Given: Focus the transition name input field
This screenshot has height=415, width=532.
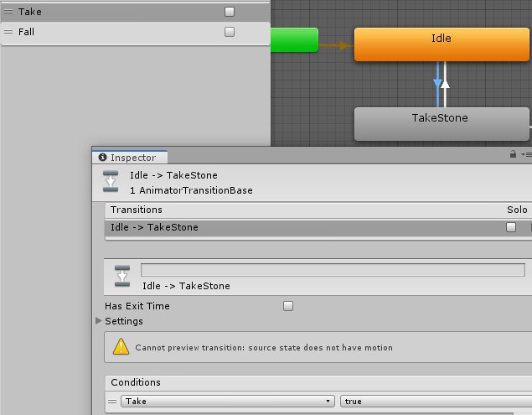Looking at the screenshot, I should tap(333, 270).
